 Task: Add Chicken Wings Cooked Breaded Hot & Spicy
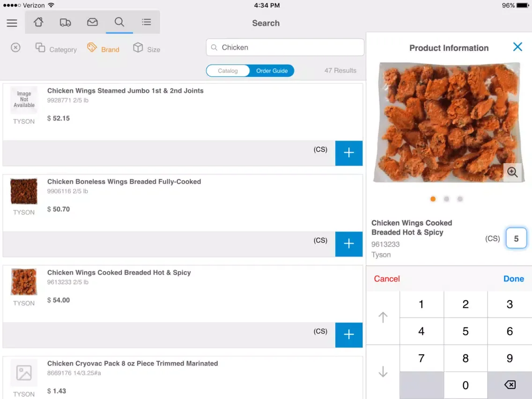349,335
